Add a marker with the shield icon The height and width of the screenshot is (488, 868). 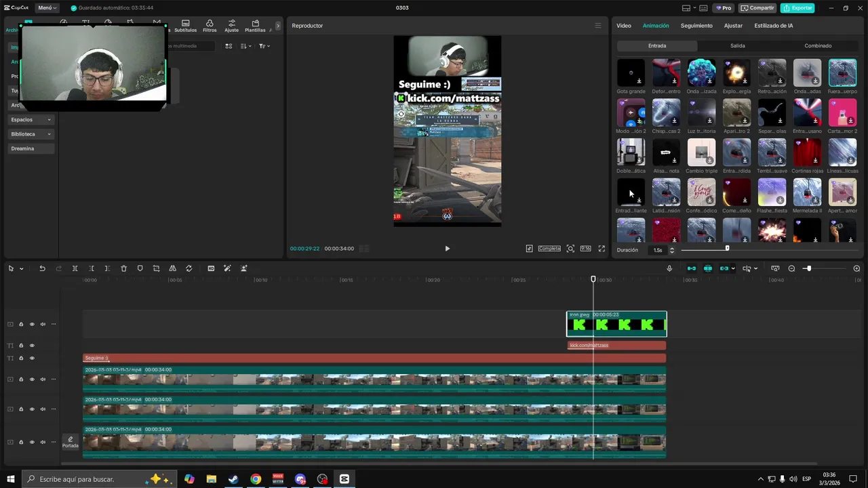pyautogui.click(x=140, y=268)
